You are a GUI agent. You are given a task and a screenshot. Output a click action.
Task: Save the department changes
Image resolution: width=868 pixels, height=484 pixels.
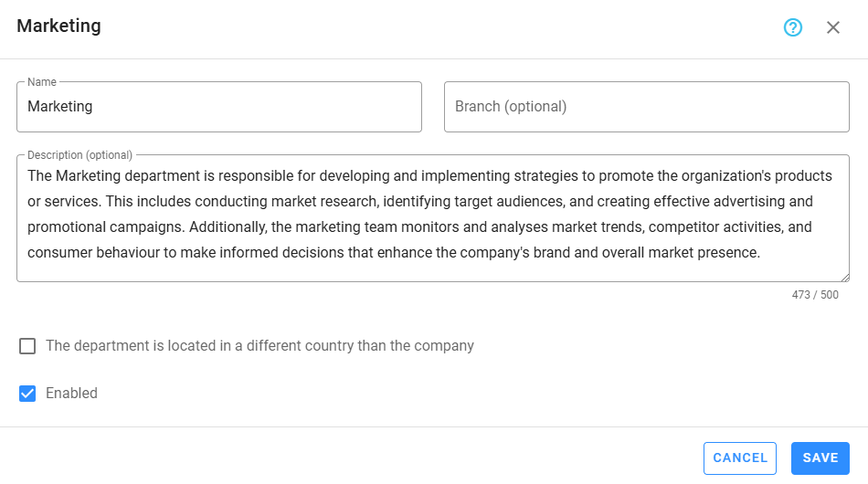click(820, 458)
